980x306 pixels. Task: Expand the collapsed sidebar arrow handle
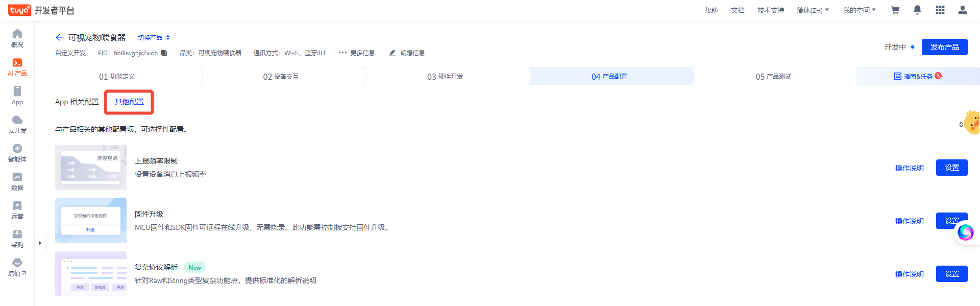click(40, 243)
